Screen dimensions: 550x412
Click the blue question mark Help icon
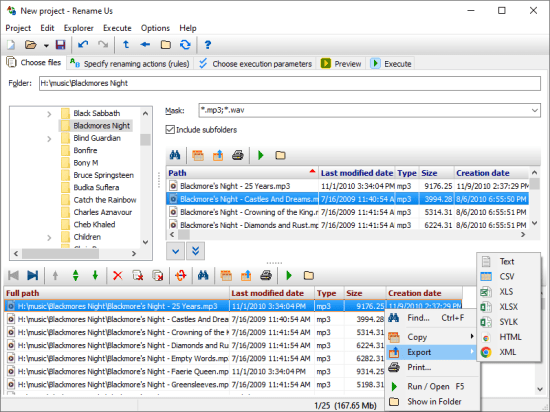[x=208, y=45]
